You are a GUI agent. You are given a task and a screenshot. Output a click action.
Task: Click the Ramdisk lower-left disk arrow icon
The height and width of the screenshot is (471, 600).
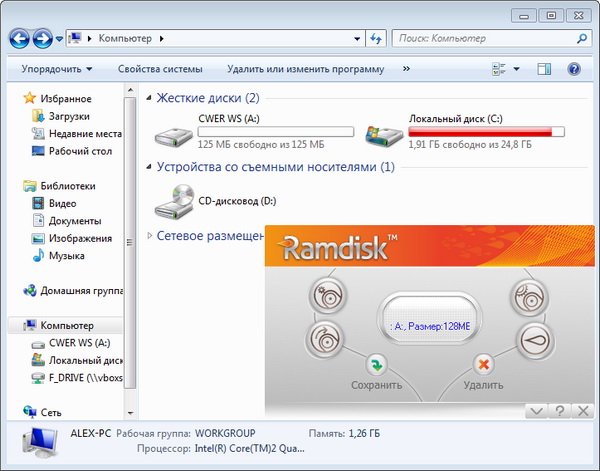(324, 339)
